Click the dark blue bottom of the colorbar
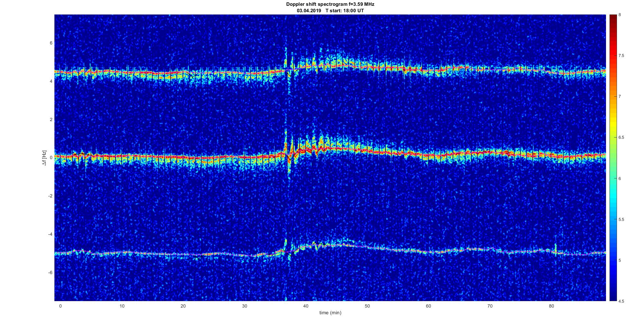This screenshot has height=323, width=644. pos(613,298)
